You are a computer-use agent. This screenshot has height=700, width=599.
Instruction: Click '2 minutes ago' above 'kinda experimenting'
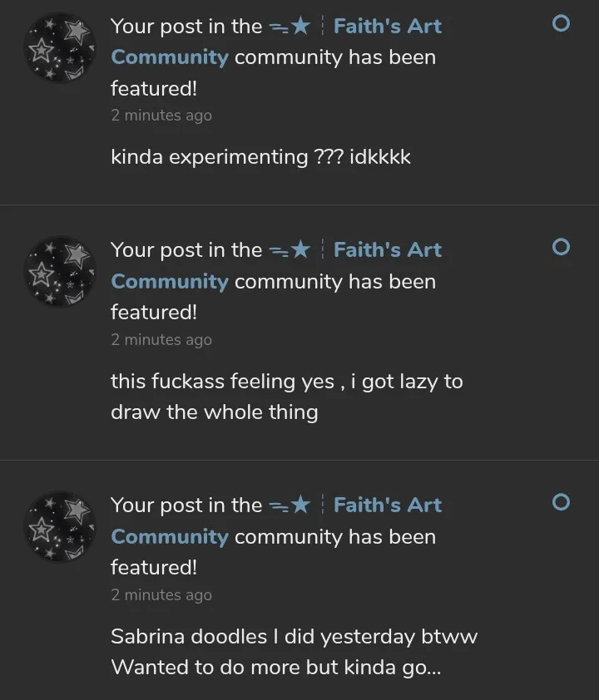161,116
